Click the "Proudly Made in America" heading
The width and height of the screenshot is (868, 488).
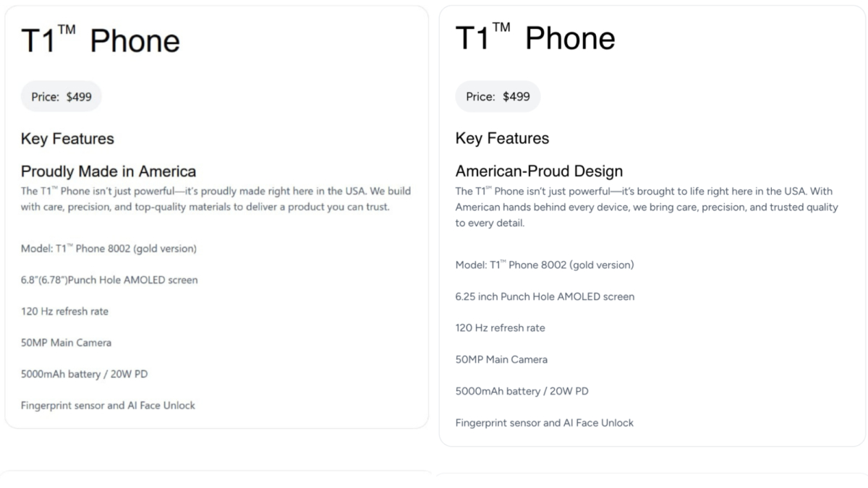109,171
